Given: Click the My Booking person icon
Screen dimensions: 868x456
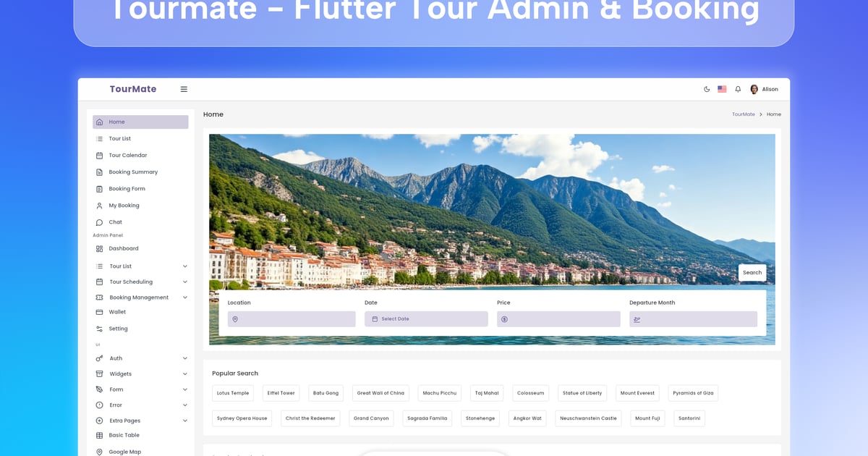Looking at the screenshot, I should tap(100, 206).
